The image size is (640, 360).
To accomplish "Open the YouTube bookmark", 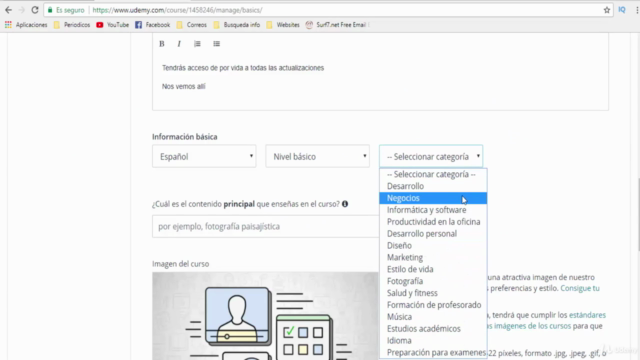I will pos(113,25).
